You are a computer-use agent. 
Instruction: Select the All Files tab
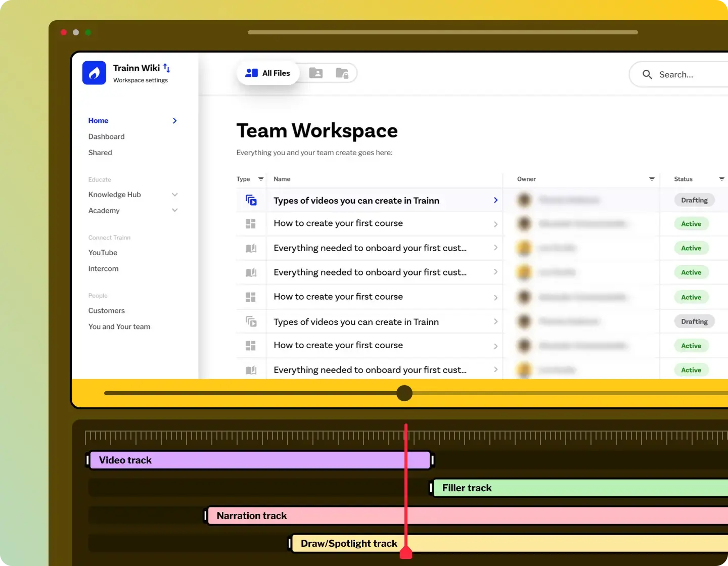(x=268, y=73)
